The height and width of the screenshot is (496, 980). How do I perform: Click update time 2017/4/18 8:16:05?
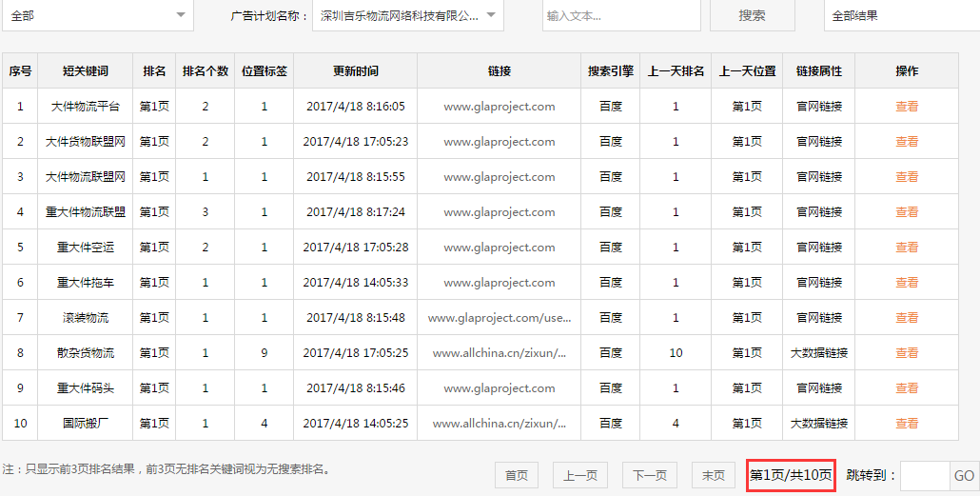[x=356, y=107]
